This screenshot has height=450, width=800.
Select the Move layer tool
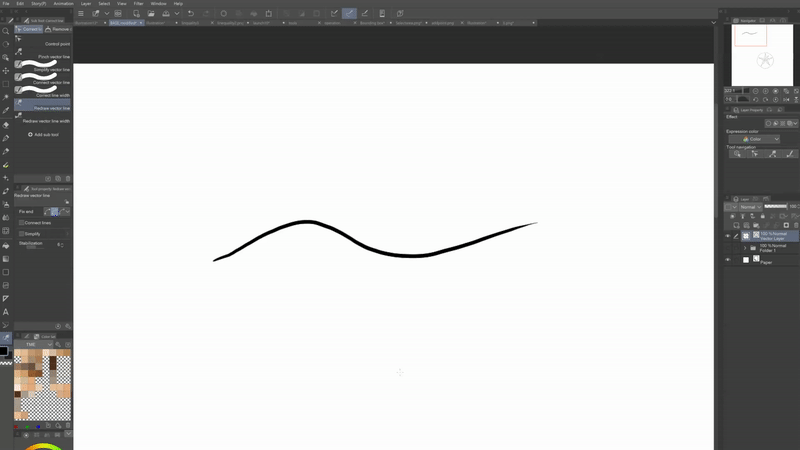point(6,71)
